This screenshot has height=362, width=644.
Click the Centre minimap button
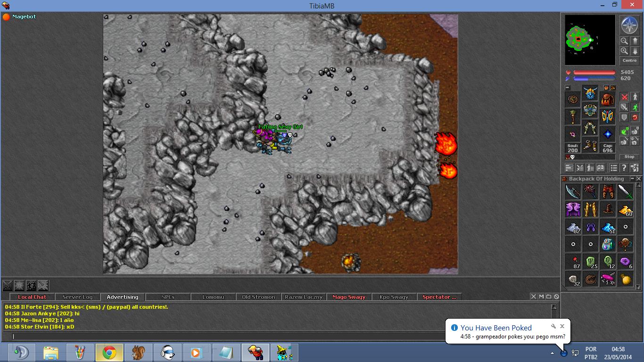coord(629,61)
